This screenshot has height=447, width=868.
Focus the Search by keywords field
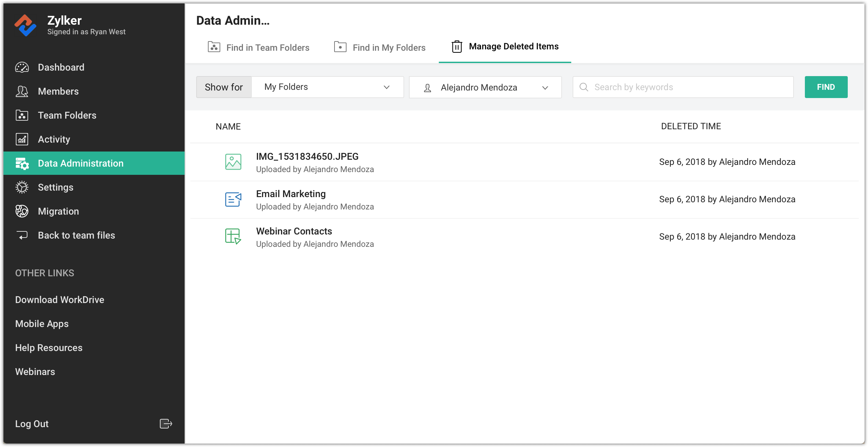click(x=690, y=87)
